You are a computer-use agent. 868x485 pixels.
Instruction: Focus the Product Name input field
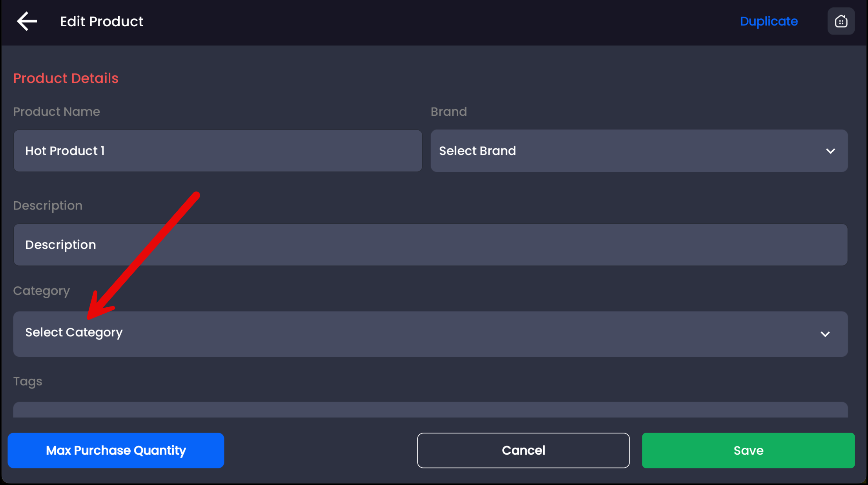[218, 151]
